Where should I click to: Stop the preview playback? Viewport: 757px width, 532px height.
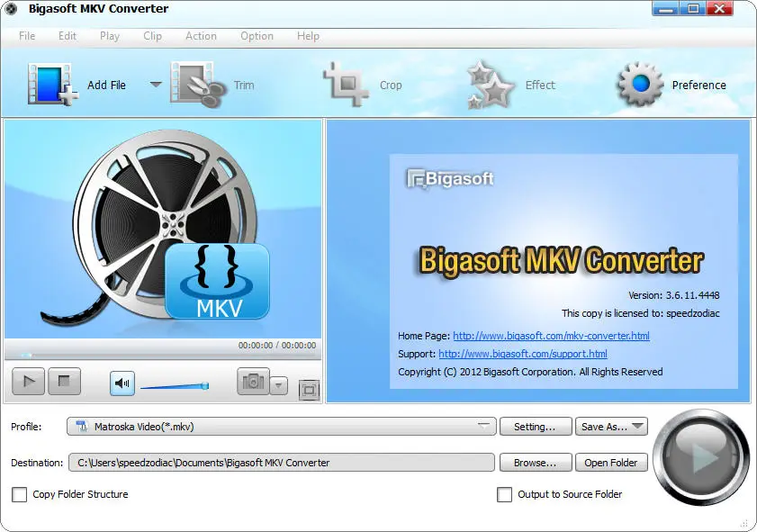(x=64, y=382)
